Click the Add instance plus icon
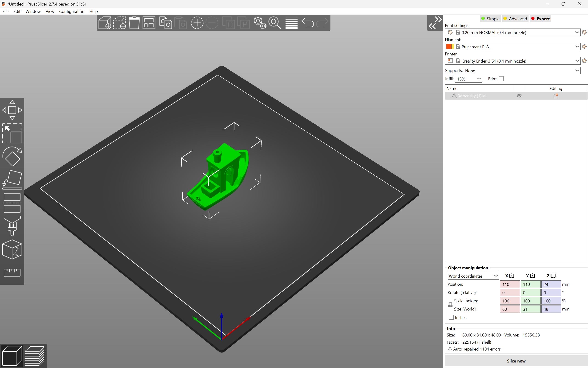This screenshot has width=588, height=368. pyautogui.click(x=197, y=23)
